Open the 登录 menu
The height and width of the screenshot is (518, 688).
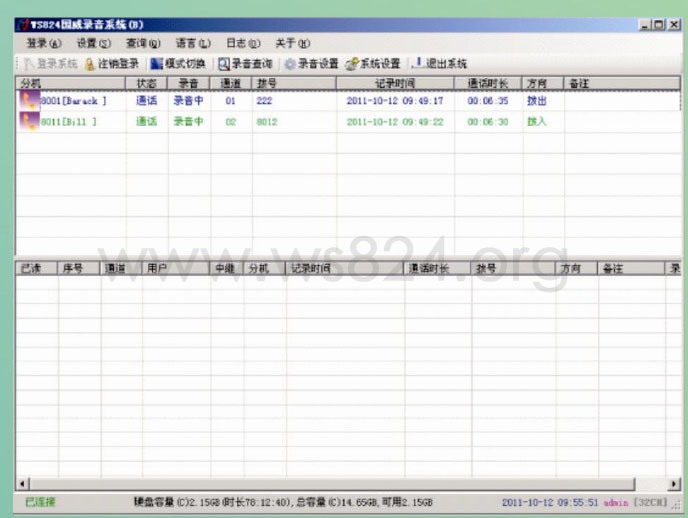[x=43, y=43]
